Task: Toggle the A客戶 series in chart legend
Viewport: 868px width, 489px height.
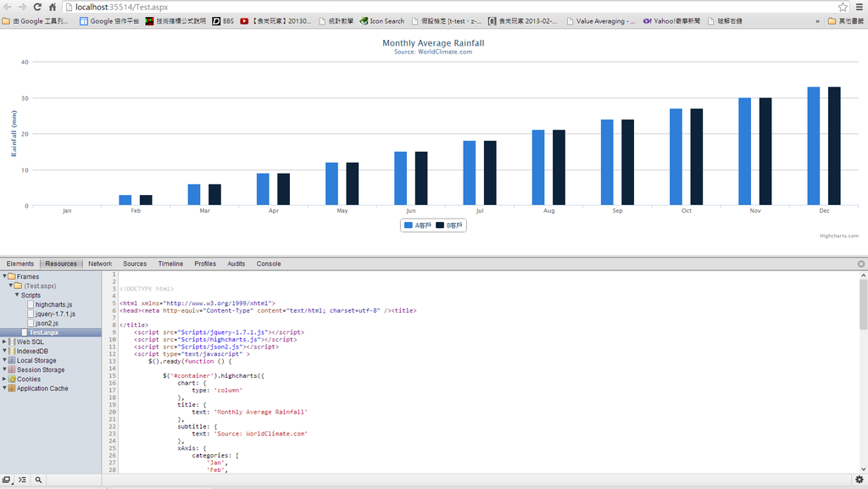Action: point(418,225)
